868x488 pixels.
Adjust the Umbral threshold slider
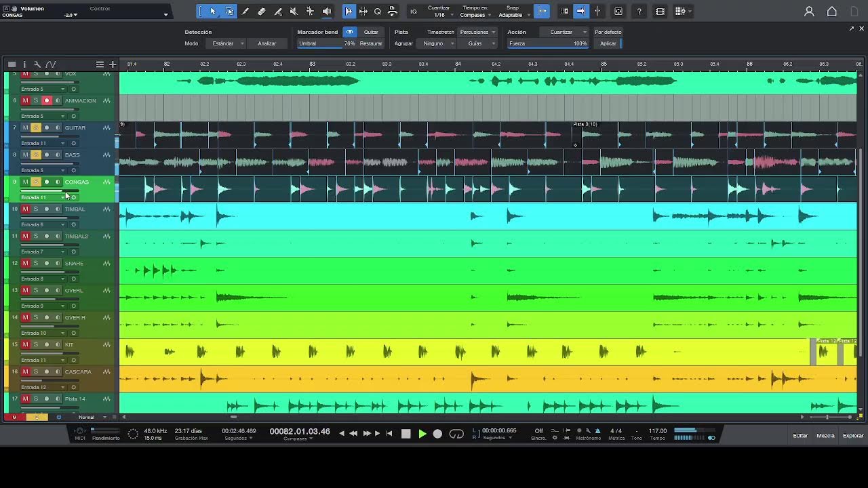pyautogui.click(x=326, y=43)
